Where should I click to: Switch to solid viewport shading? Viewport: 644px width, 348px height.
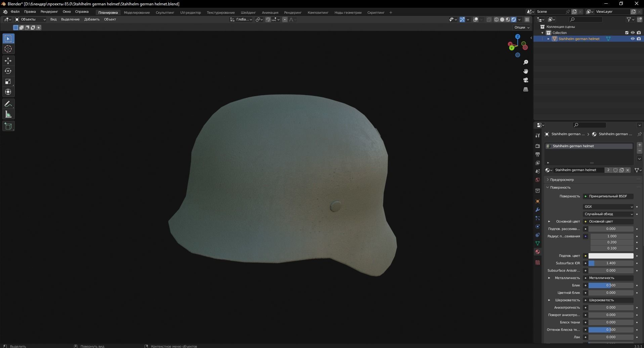pos(502,20)
